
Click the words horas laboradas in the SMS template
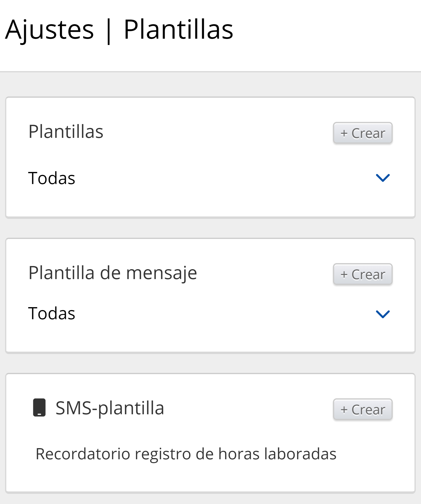tap(277, 454)
